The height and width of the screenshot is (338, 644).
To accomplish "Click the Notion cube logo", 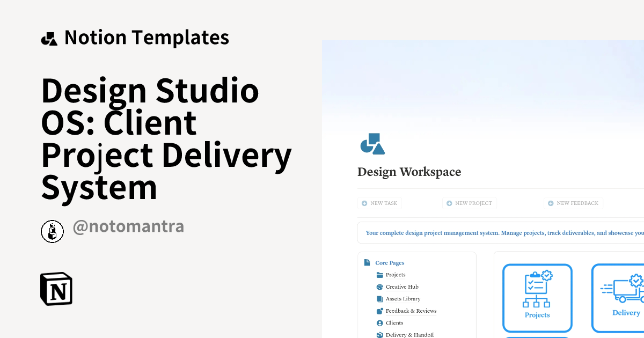I will (x=56, y=289).
